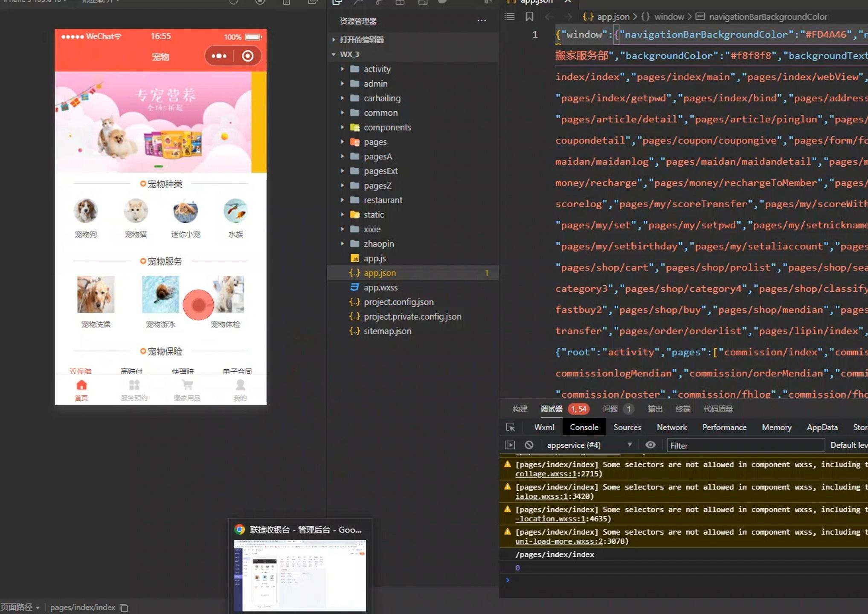Viewport: 868px width, 614px height.
Task: Copy the page path using the copy icon
Action: 124,608
